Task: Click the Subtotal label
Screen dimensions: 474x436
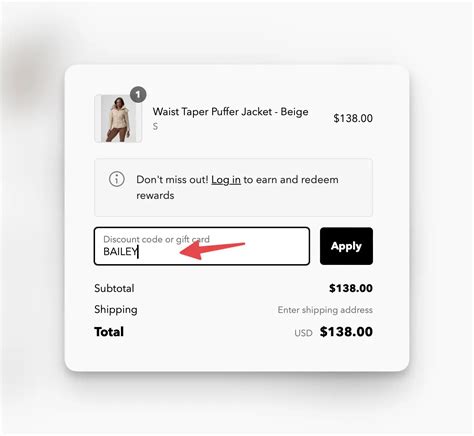Action: (114, 288)
